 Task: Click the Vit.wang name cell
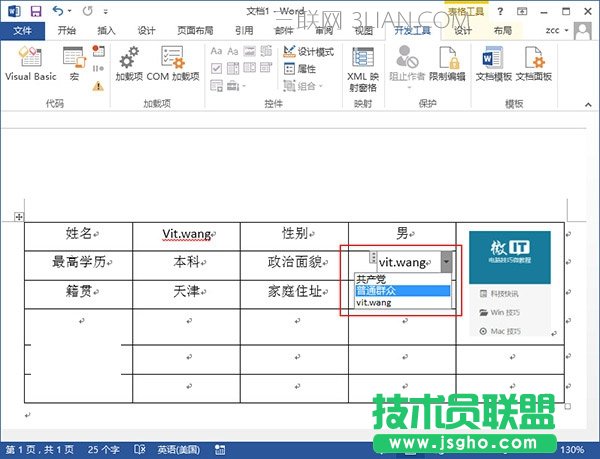pos(186,236)
